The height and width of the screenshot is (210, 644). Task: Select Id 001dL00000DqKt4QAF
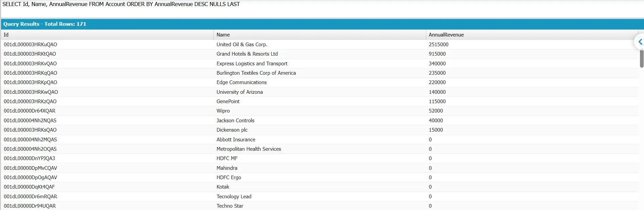click(29, 187)
